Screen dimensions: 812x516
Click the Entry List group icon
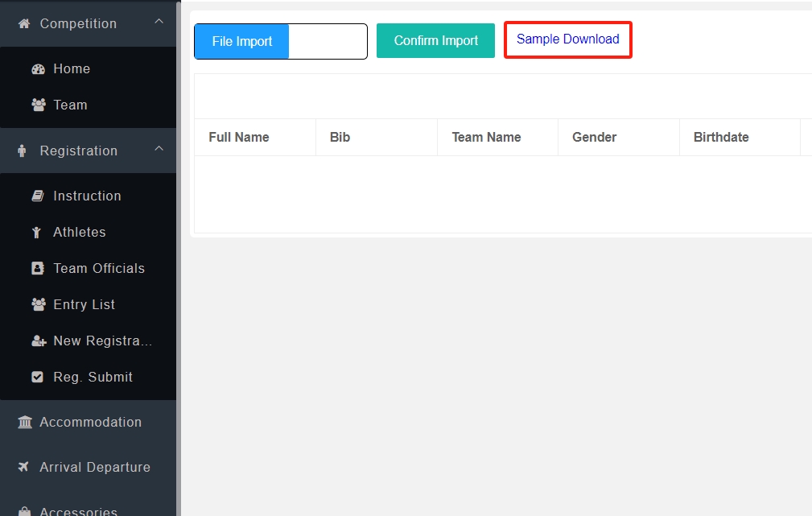(x=38, y=304)
